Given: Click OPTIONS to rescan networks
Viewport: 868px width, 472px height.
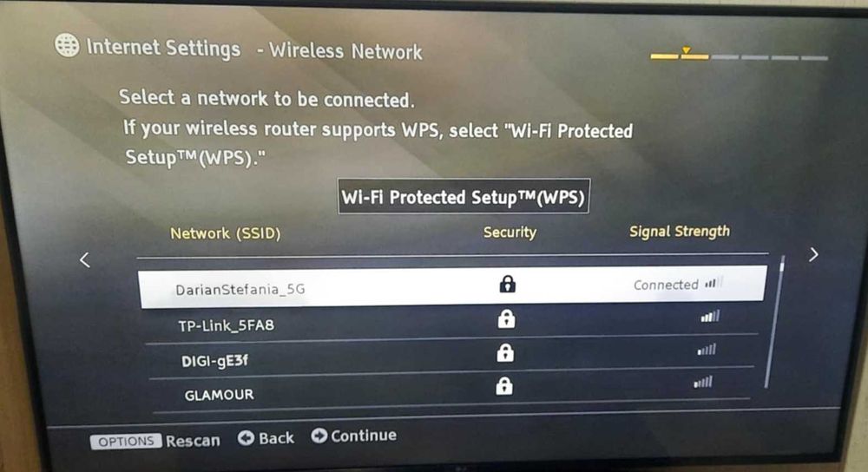Looking at the screenshot, I should [126, 441].
